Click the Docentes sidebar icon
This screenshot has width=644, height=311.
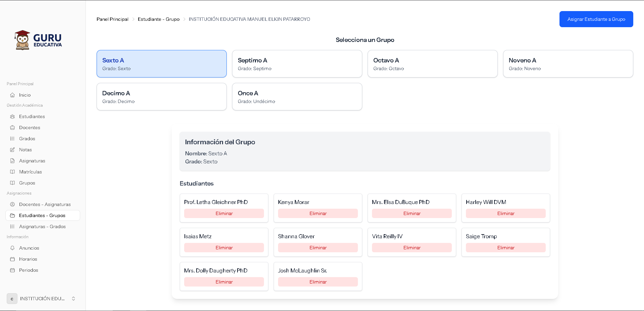(x=12, y=127)
